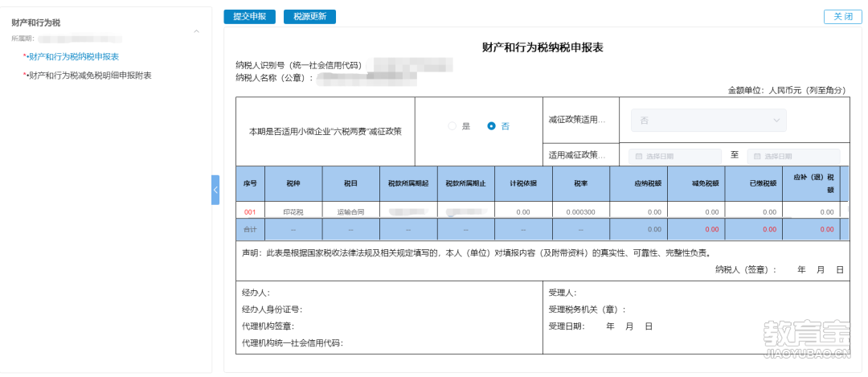
Task: Click the 税源更新 button
Action: [309, 17]
